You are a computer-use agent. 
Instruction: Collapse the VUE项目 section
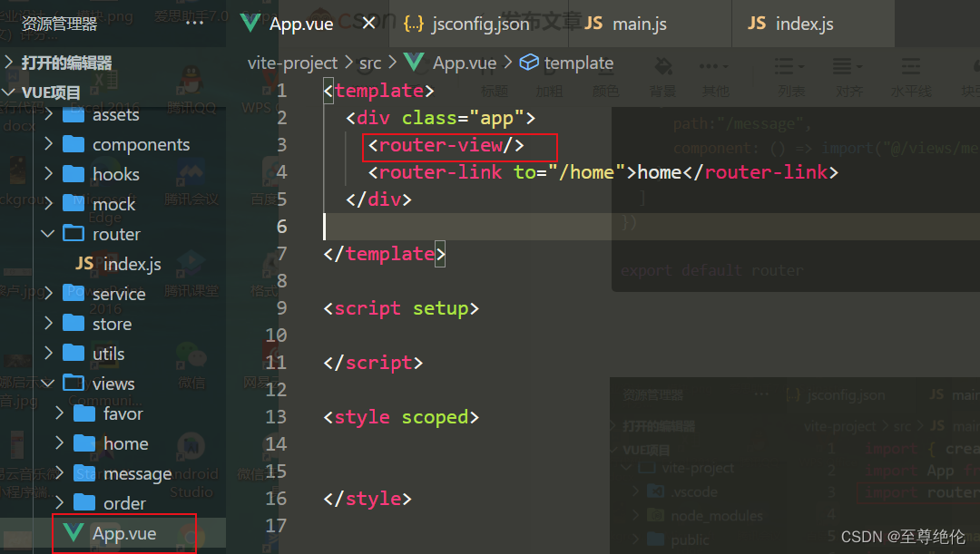(9, 92)
